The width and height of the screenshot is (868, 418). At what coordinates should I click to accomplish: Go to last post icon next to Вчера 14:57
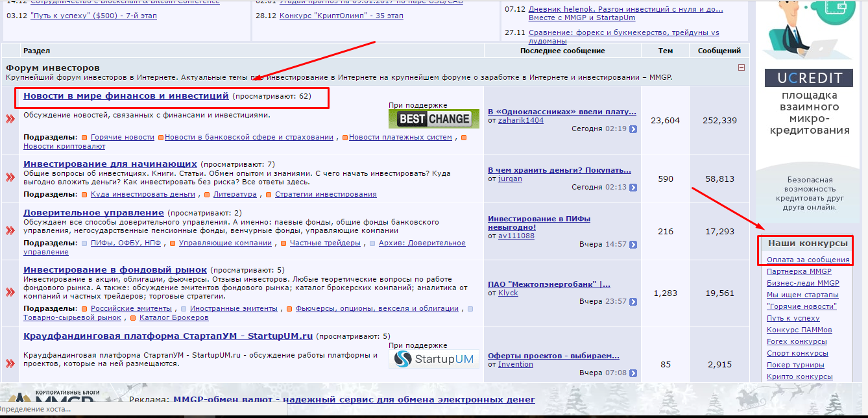click(633, 245)
